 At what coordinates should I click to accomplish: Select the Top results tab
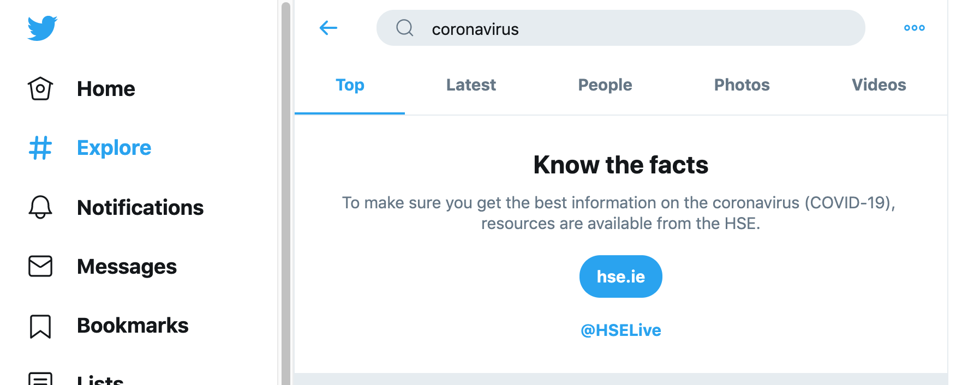point(350,85)
